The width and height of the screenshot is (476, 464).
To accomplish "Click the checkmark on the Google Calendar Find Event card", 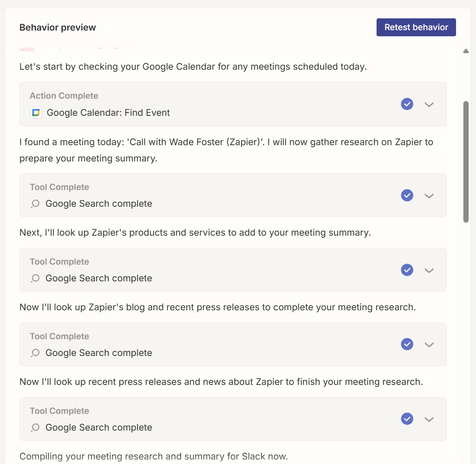I will pos(407,104).
